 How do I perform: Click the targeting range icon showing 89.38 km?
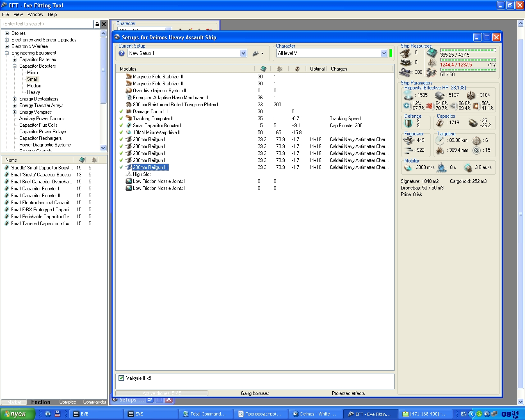440,140
